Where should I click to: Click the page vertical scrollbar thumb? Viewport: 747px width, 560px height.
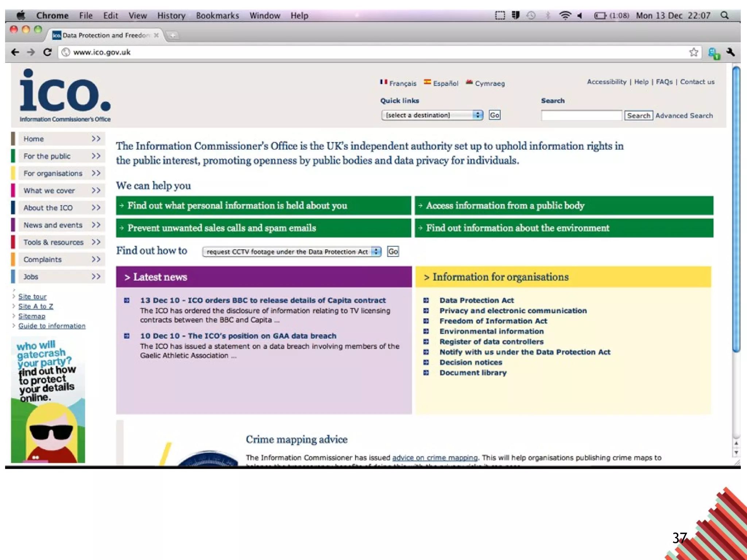[x=736, y=210]
